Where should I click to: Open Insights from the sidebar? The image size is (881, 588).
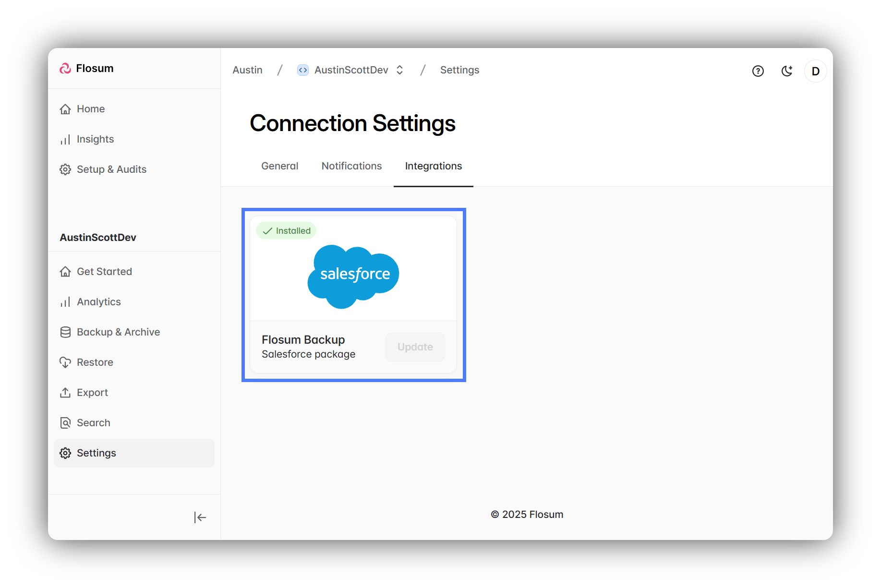tap(95, 139)
